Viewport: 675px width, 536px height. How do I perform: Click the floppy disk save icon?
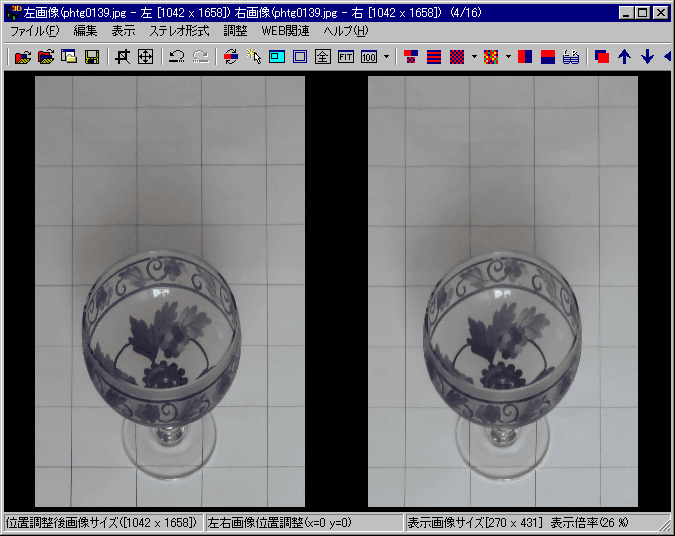(x=92, y=57)
